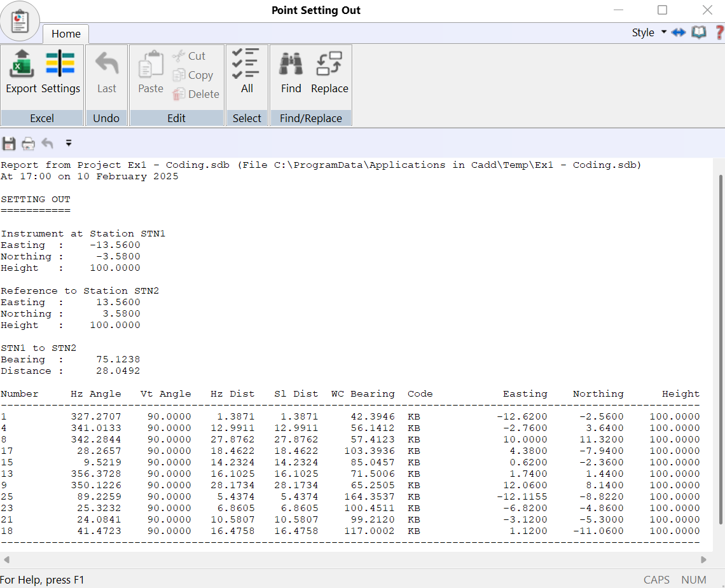Click the Delete command in Edit group

pos(196,94)
